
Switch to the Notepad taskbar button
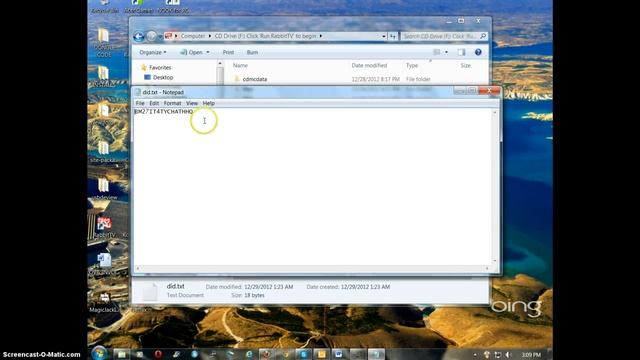coord(376,354)
